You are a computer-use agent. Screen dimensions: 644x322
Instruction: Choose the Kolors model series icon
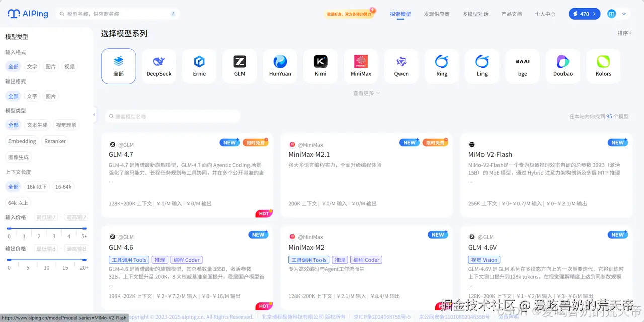pos(603,65)
